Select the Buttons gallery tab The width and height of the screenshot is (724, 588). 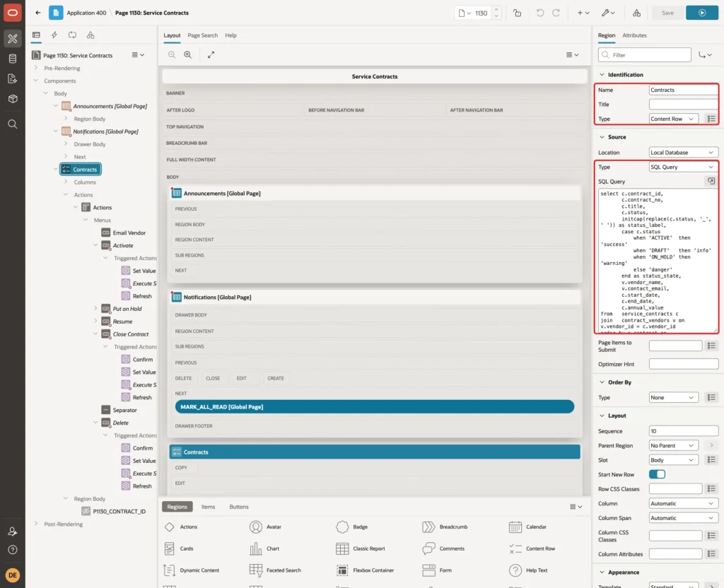(239, 507)
